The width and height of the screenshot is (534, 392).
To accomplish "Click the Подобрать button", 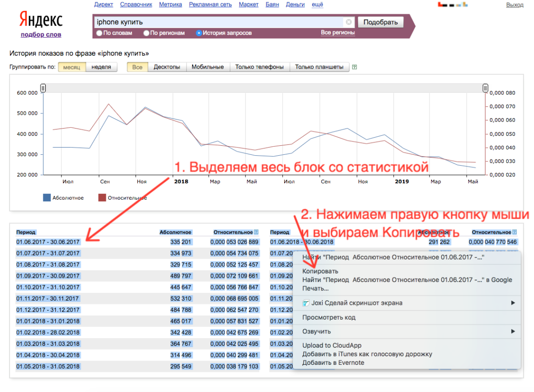I will point(380,22).
